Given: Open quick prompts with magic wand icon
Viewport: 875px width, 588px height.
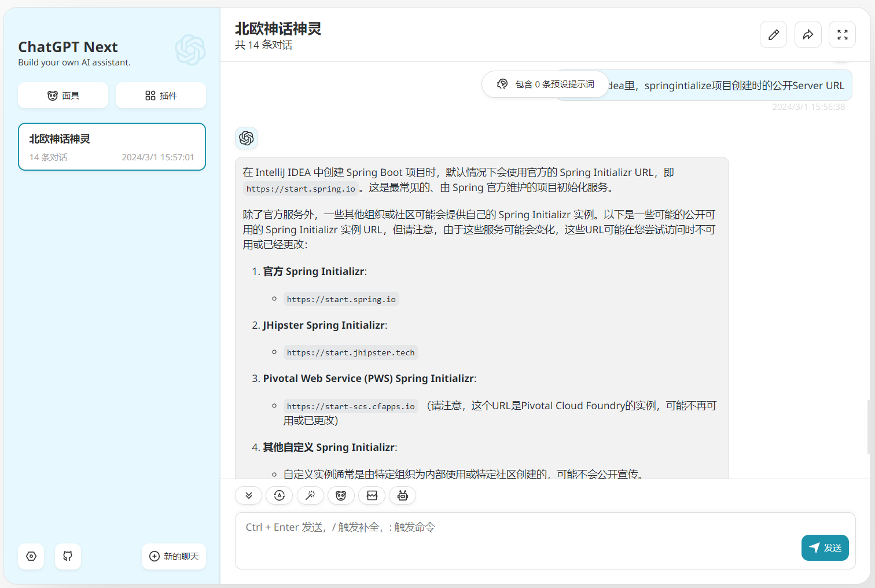Looking at the screenshot, I should (310, 495).
